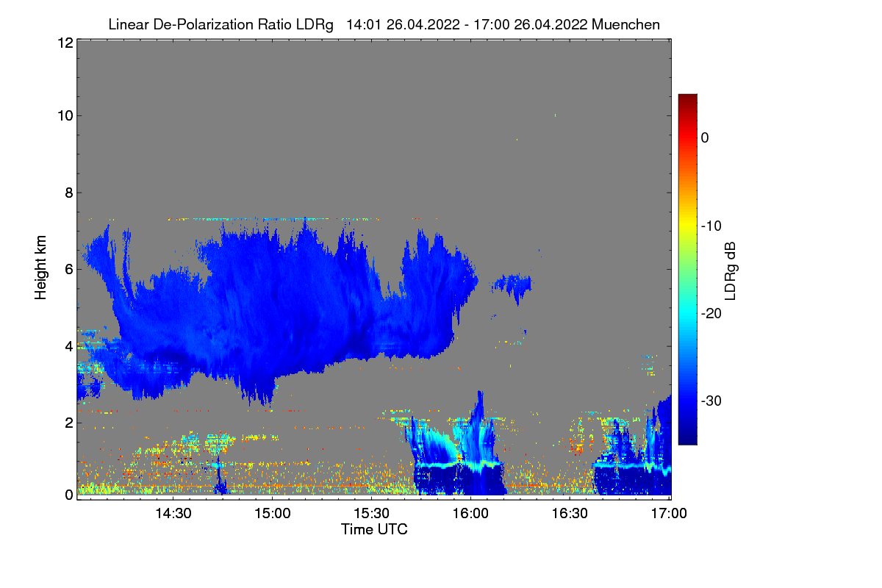Click the dark red top of the colorbar
Image resolution: width=882 pixels, height=588 pixels.
click(687, 100)
